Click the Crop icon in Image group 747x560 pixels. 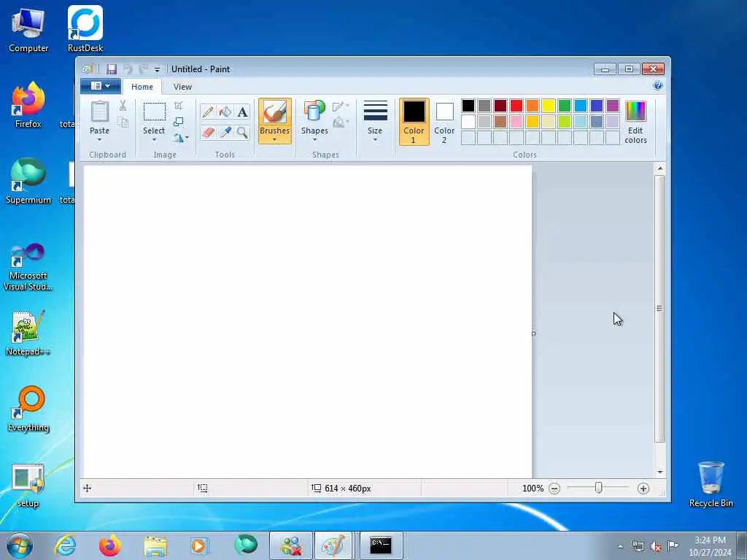(179, 106)
